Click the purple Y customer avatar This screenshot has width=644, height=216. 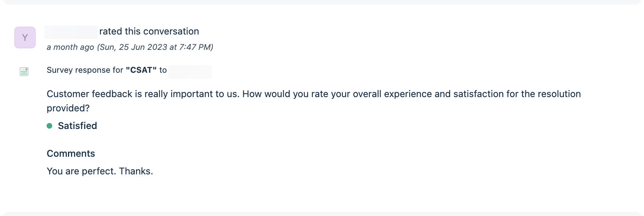pyautogui.click(x=25, y=37)
